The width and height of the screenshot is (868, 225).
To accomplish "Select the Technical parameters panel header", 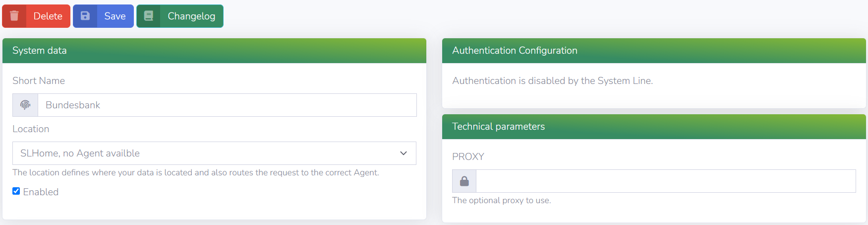I will (x=498, y=127).
